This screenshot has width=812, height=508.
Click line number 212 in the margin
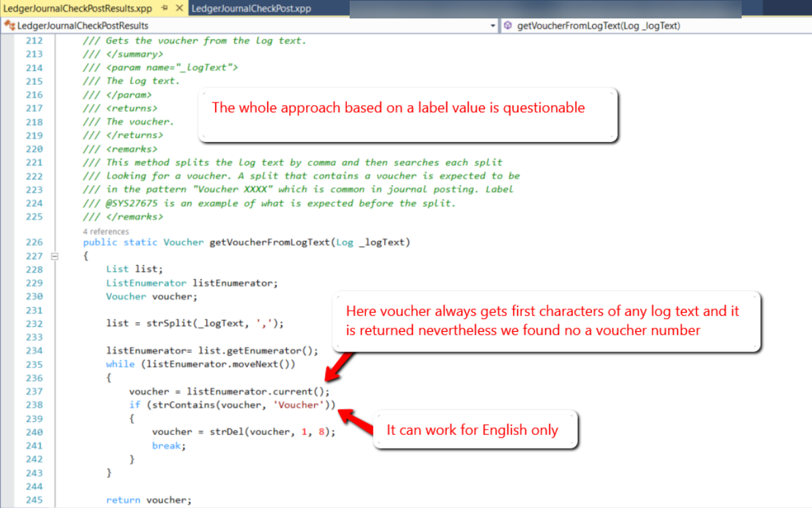click(34, 40)
